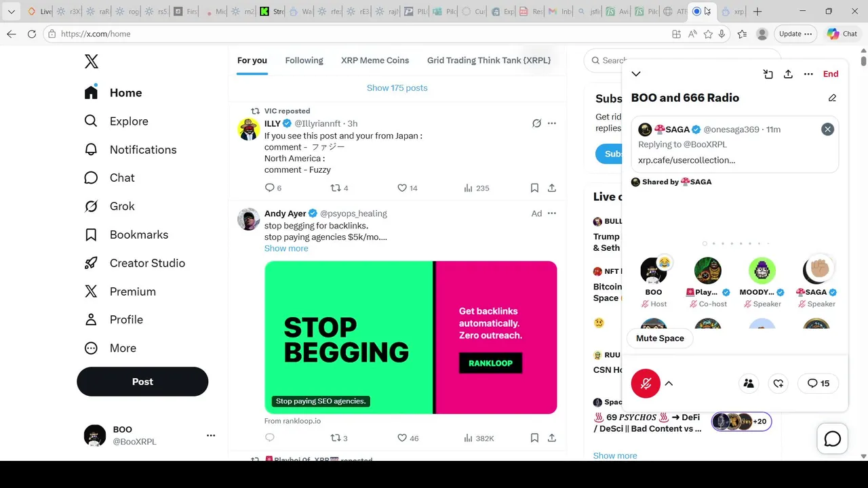This screenshot has width=868, height=488.
Task: Click the X logo in the sidebar
Action: pyautogui.click(x=92, y=62)
